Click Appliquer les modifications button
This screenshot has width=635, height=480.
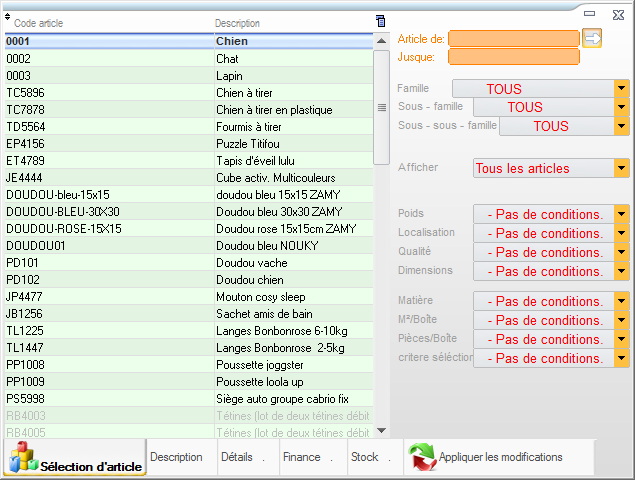click(x=500, y=457)
